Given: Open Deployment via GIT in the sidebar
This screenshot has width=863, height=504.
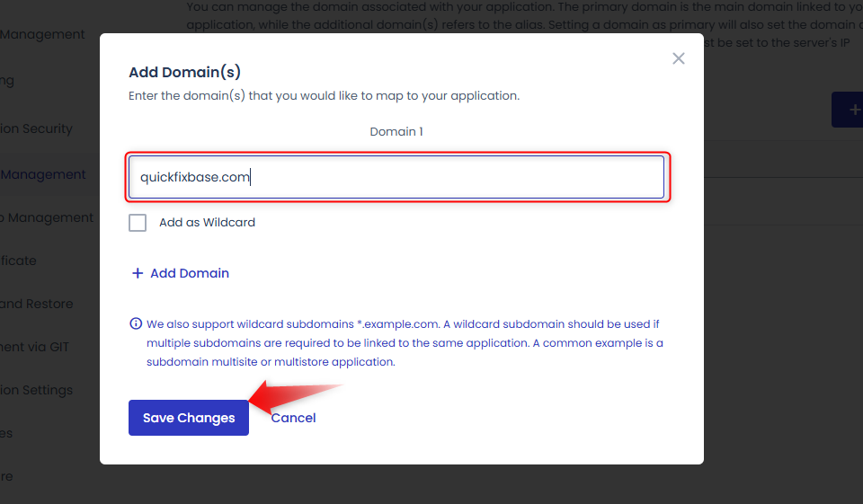Looking at the screenshot, I should [35, 347].
